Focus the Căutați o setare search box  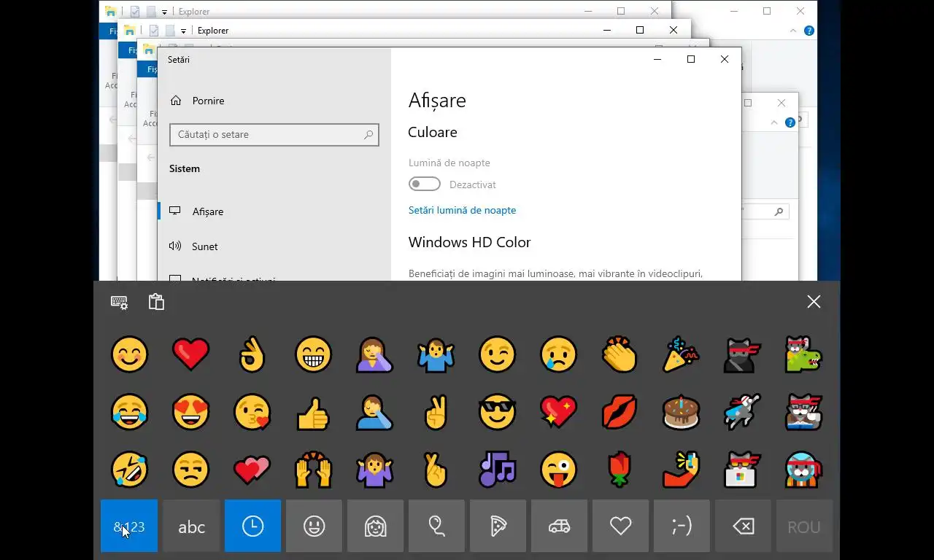click(x=274, y=134)
